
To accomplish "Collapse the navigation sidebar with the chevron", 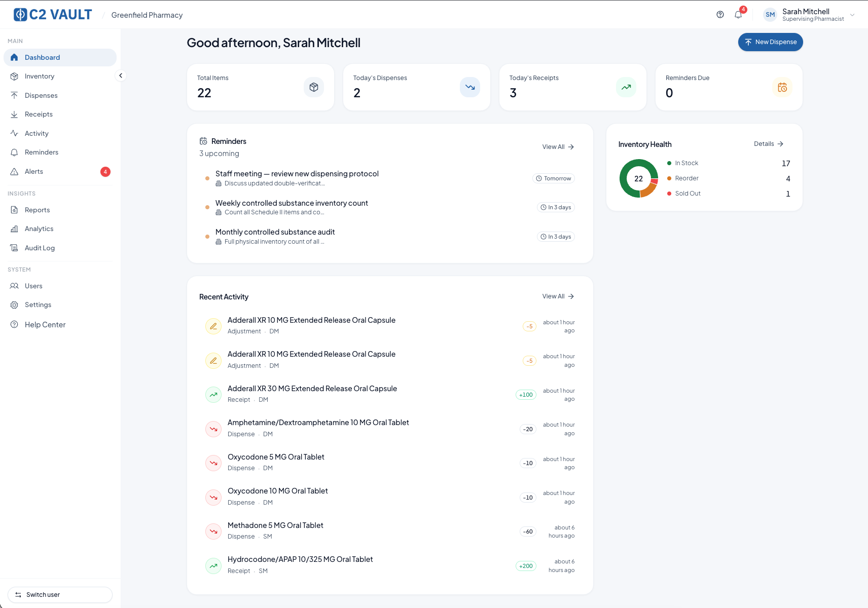I will pyautogui.click(x=121, y=75).
